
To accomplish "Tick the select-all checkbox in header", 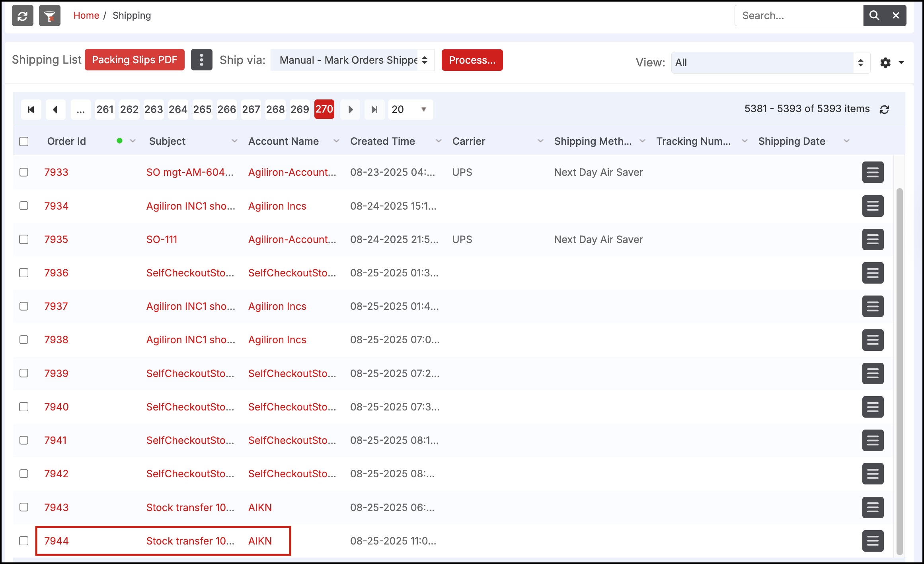I will tap(24, 141).
